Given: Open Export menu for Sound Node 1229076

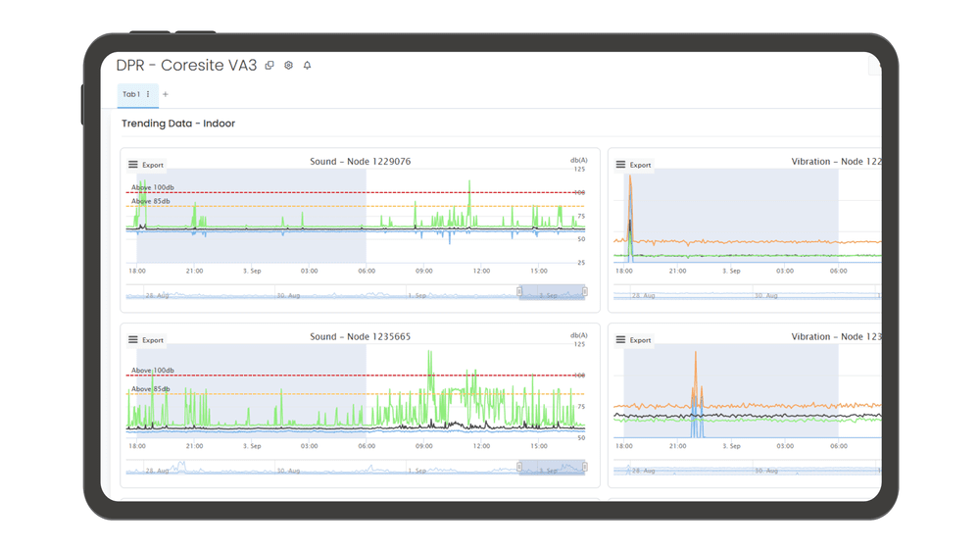Looking at the screenshot, I should (x=146, y=165).
